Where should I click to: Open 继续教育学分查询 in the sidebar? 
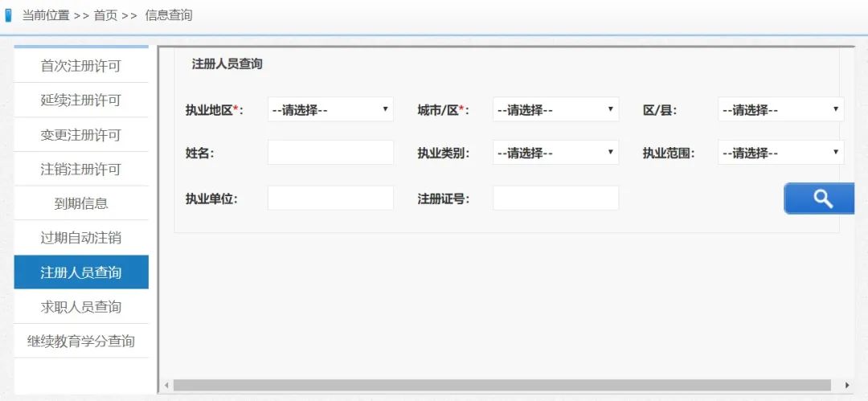81,341
